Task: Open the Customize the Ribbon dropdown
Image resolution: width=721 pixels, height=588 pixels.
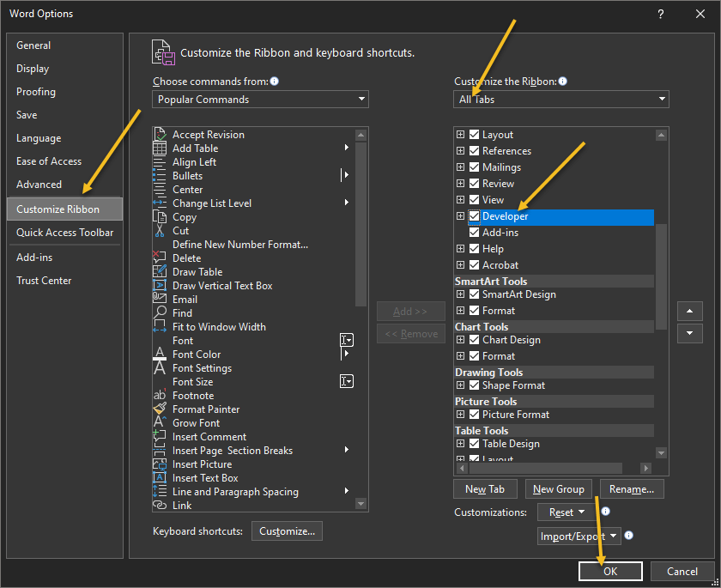Action: pyautogui.click(x=561, y=100)
